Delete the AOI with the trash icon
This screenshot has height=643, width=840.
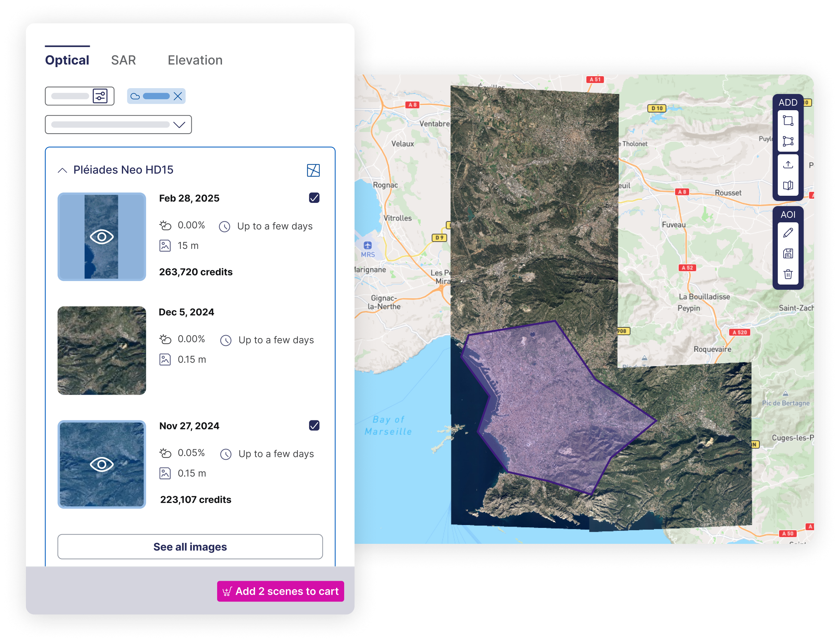point(787,274)
